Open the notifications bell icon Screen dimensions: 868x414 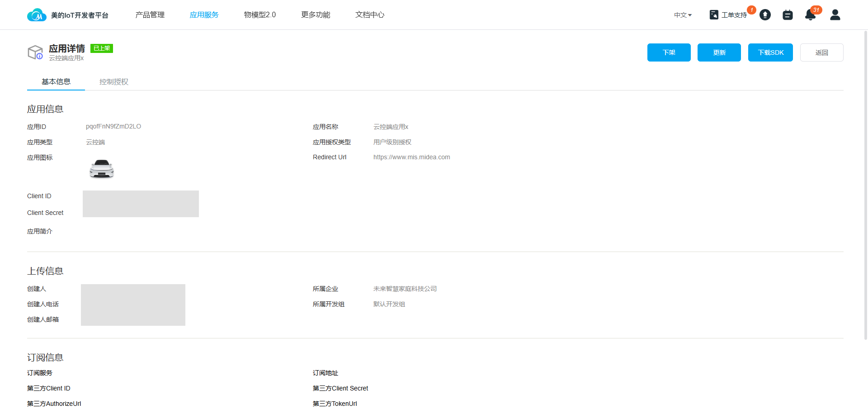(x=810, y=15)
